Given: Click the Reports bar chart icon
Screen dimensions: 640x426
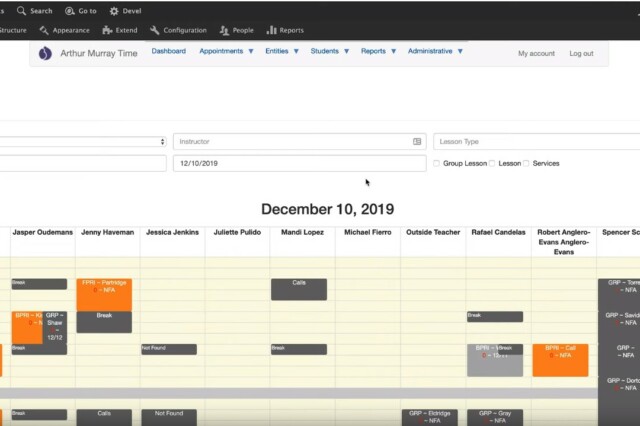Looking at the screenshot, I should tap(271, 31).
